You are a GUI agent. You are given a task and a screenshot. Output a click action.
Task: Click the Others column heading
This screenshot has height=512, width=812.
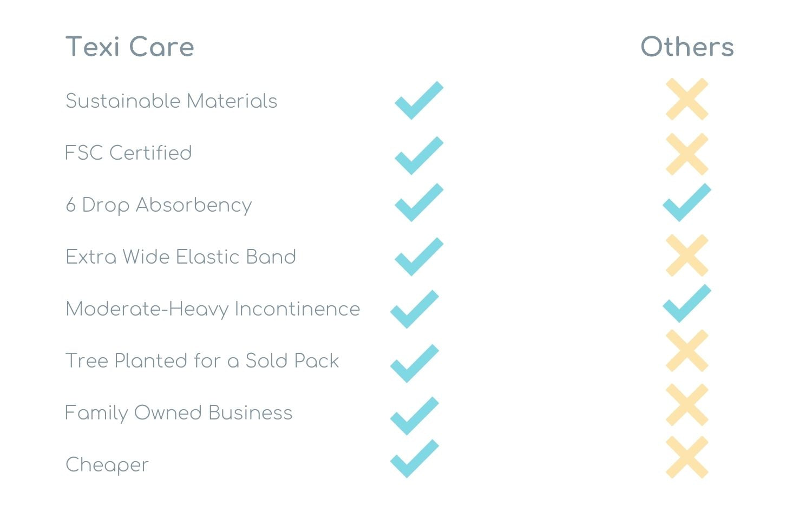[x=687, y=47]
